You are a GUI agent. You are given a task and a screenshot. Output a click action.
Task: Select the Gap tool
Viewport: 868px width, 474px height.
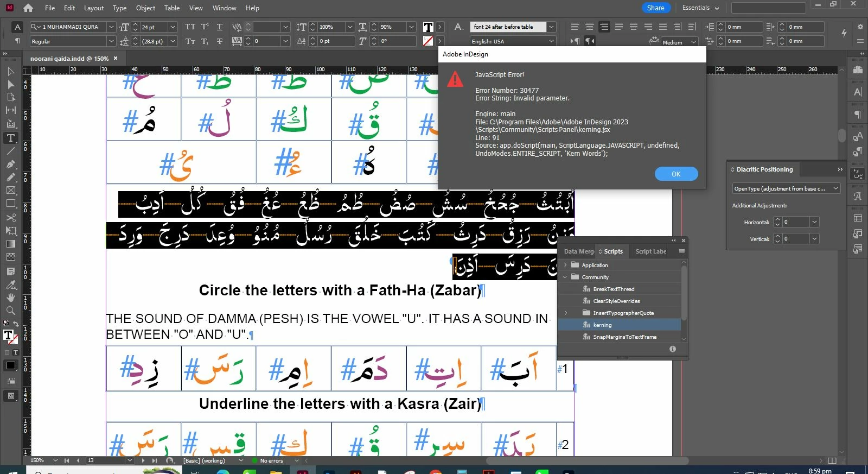10,110
